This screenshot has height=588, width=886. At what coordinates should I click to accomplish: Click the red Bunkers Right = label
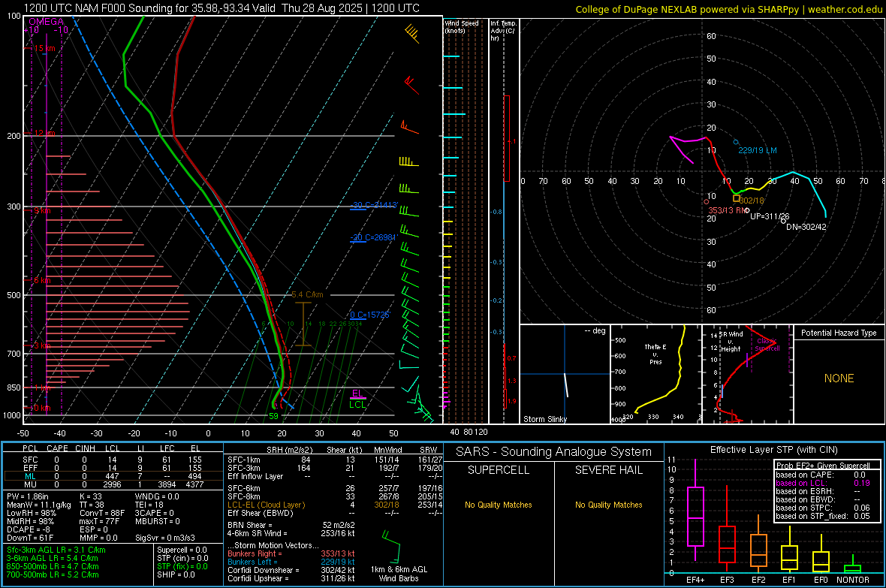(255, 553)
